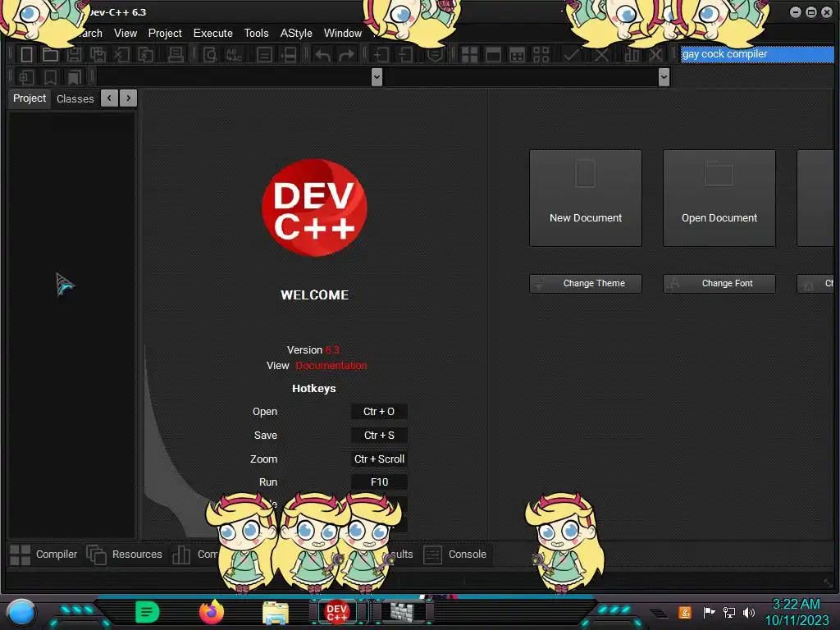This screenshot has width=840, height=630.
Task: Click the Rebuild All toolbar icon
Action: 541,55
